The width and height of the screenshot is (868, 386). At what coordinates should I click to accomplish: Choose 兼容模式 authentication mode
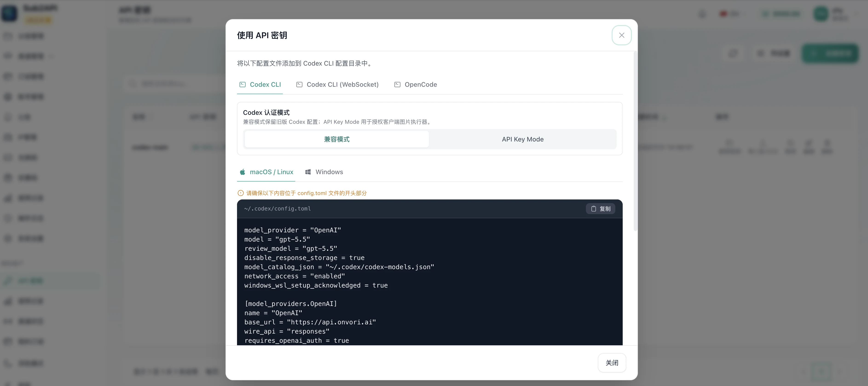click(337, 139)
